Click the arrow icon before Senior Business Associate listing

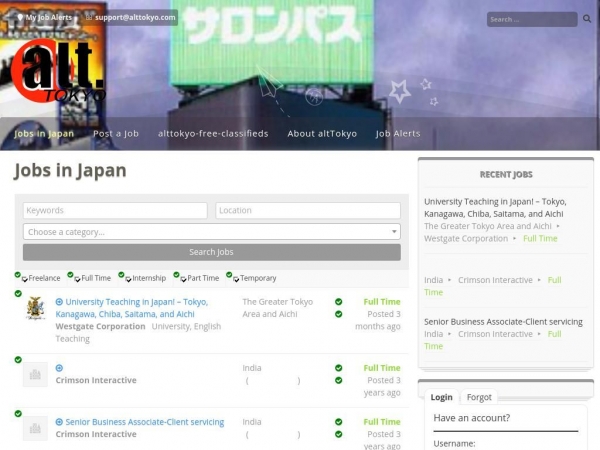[59, 422]
